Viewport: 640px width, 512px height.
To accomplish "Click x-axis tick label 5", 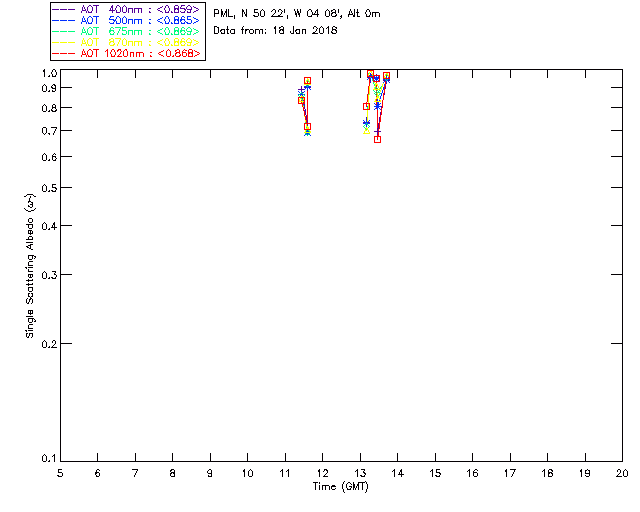I will pos(60,473).
